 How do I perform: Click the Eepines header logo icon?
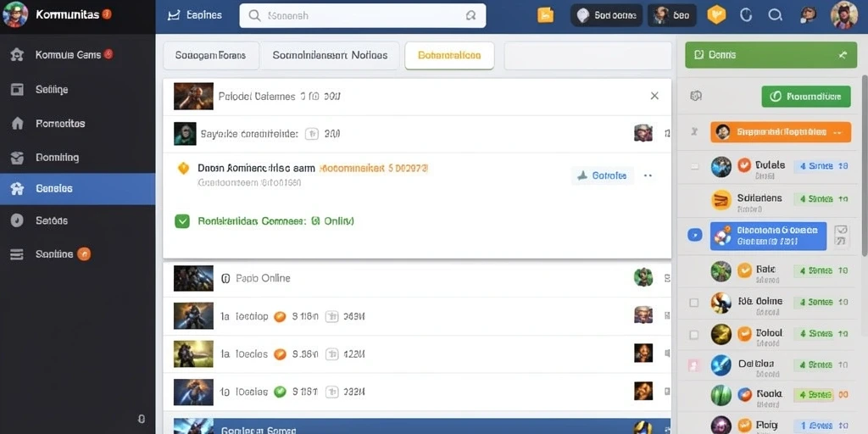tap(174, 15)
